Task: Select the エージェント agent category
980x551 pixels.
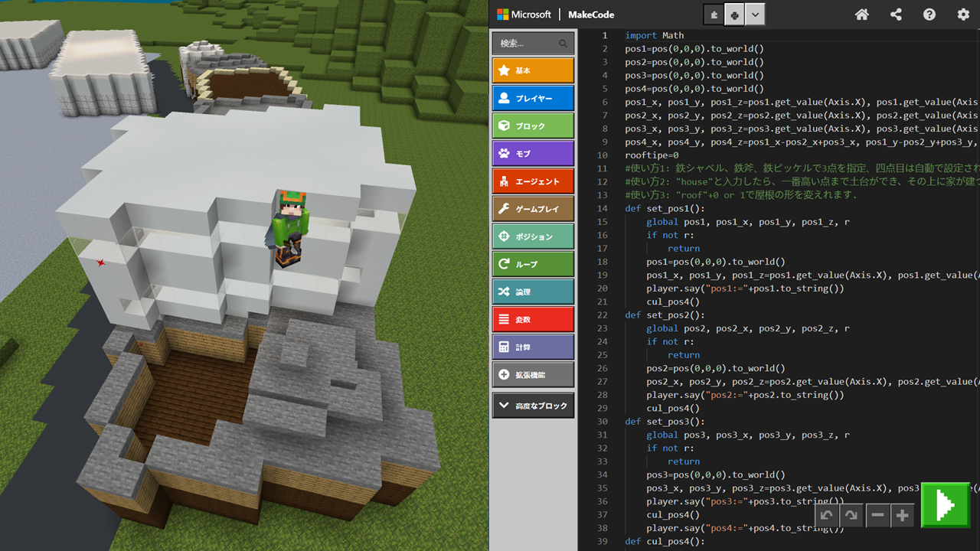Action: (x=533, y=181)
